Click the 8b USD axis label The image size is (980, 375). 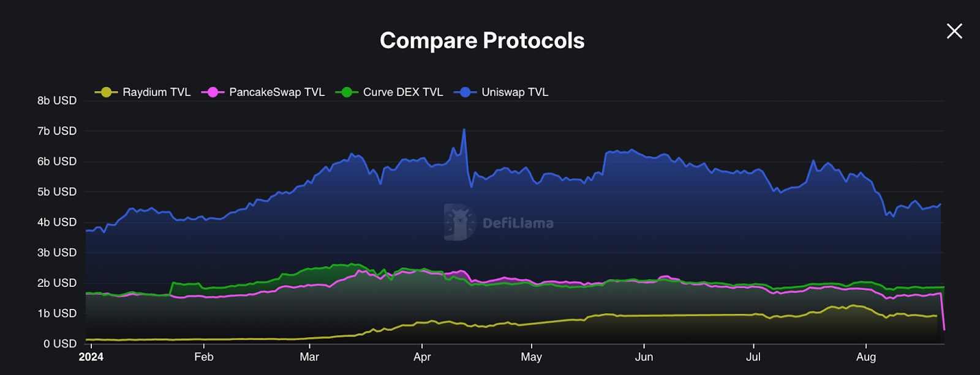click(58, 100)
